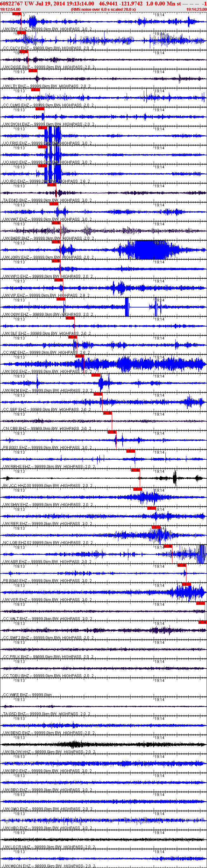The height and width of the screenshot is (868, 207).
Task: Click the large signal burst on UW JORV trace
Action: pyautogui.click(x=146, y=250)
